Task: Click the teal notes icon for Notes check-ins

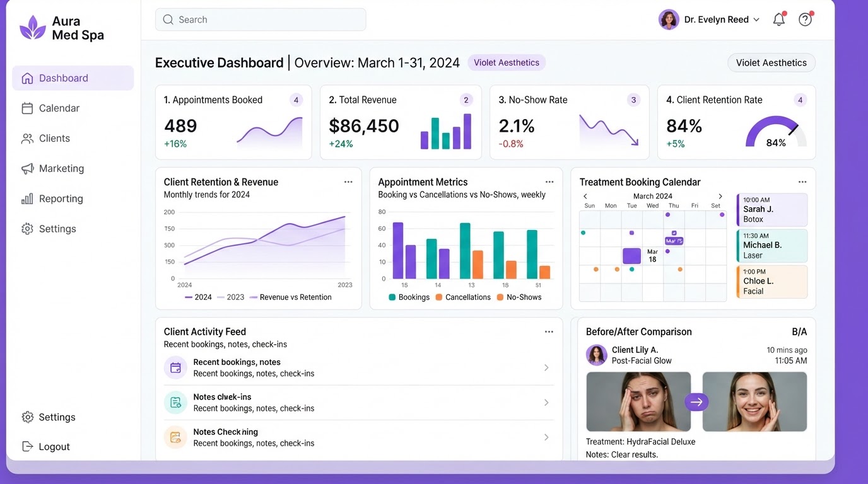Action: coord(175,402)
